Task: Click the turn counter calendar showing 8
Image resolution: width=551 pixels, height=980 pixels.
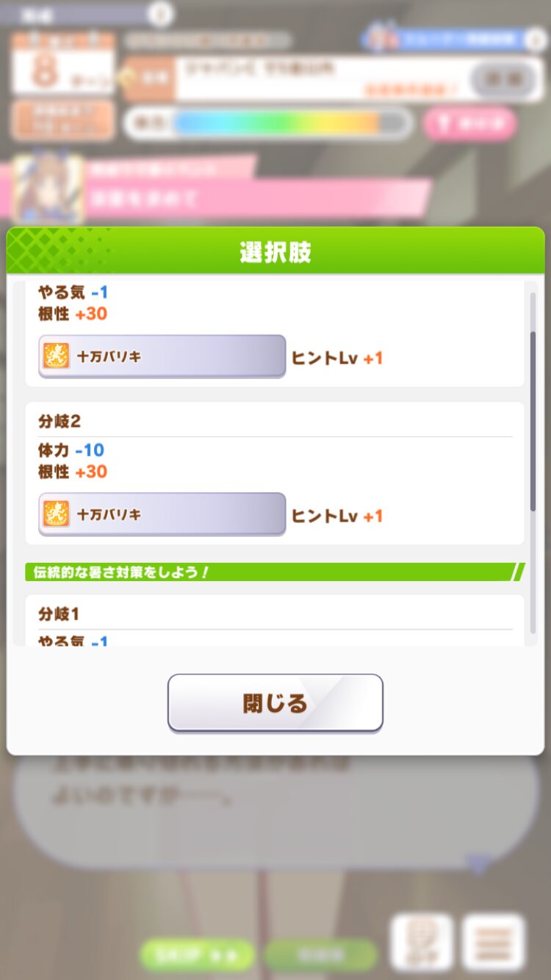Action: pyautogui.click(x=63, y=64)
